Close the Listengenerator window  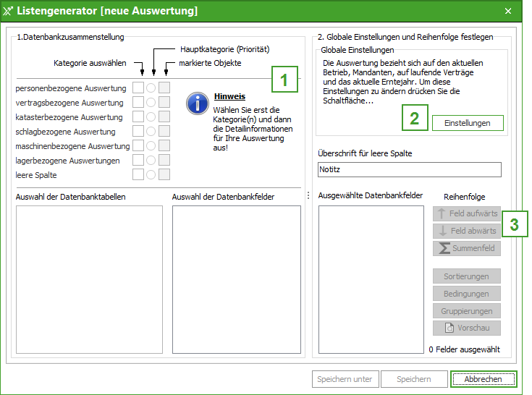tap(508, 11)
